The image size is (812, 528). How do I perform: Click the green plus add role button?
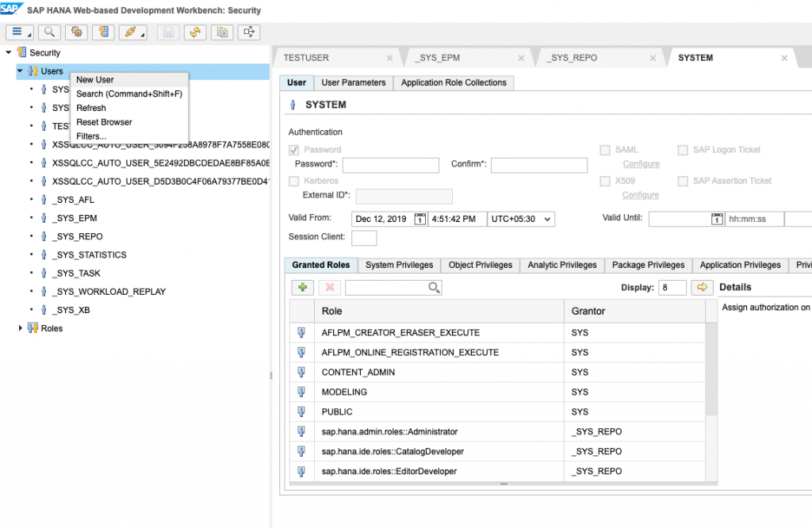[302, 287]
